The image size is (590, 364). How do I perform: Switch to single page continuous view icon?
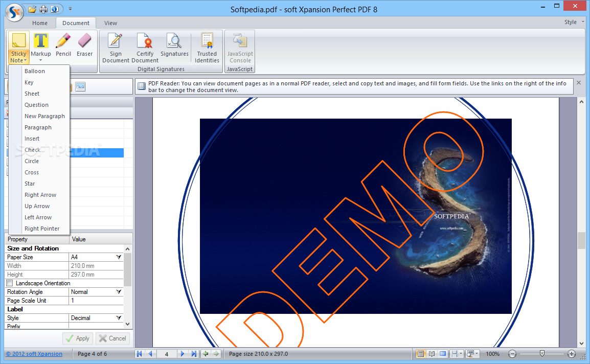[421, 354]
